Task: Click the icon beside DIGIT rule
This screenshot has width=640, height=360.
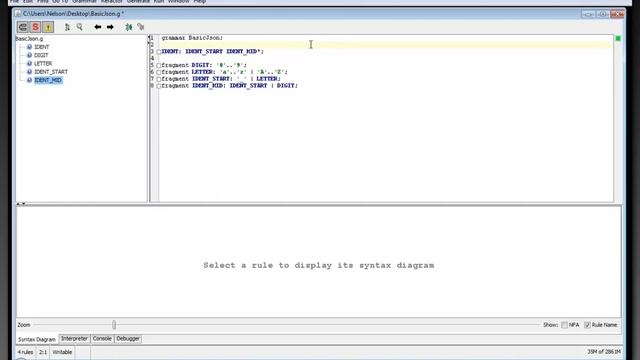Action: tap(29, 55)
